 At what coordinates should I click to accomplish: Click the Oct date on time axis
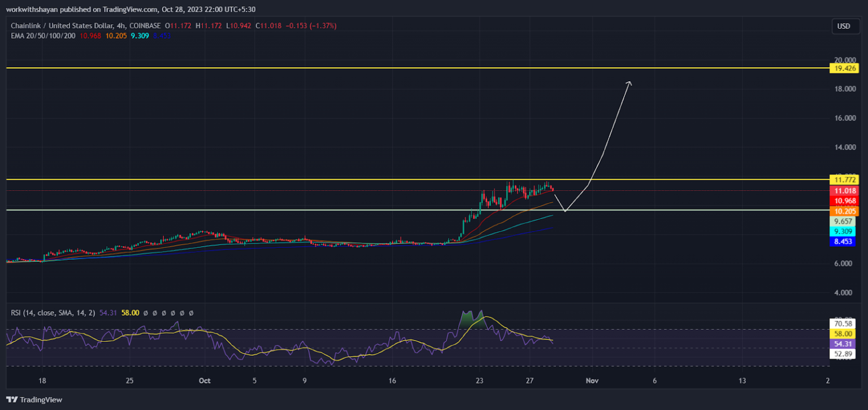[205, 381]
